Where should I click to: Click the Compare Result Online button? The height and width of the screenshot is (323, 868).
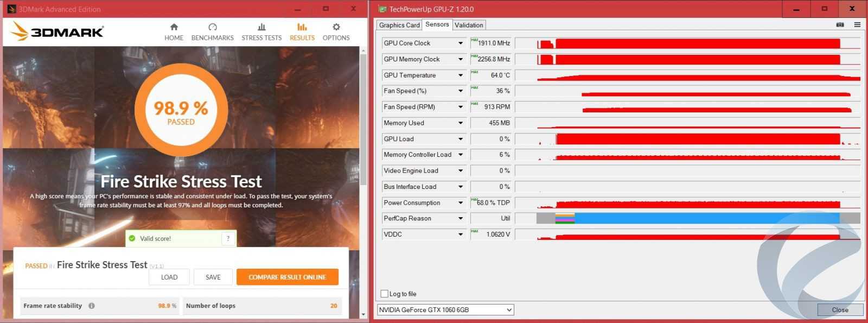coord(287,277)
